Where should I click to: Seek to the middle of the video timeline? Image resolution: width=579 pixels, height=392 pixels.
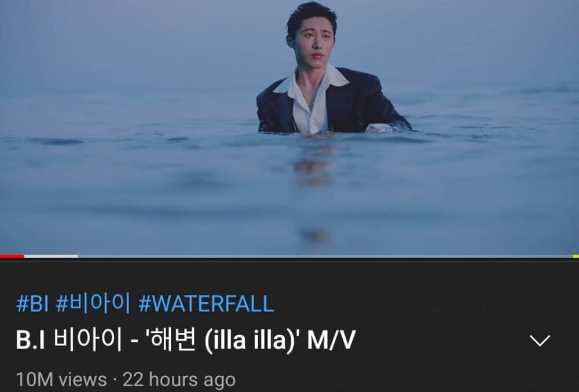pos(289,256)
